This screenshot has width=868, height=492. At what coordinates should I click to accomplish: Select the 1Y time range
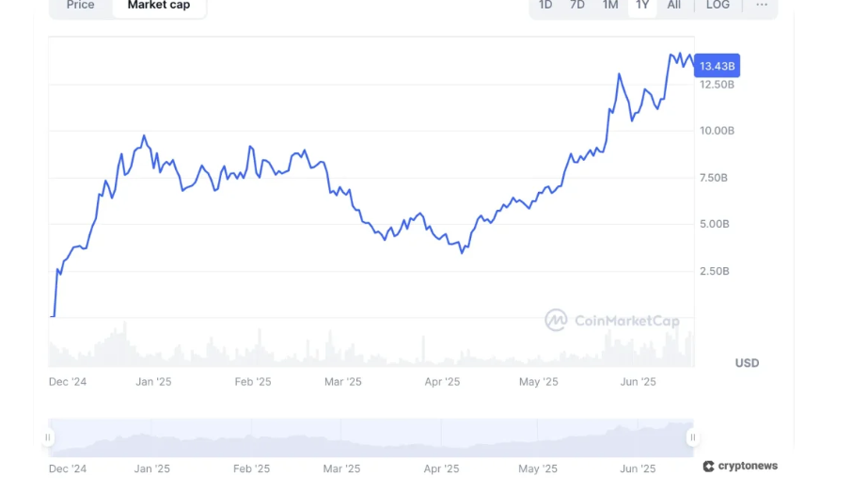click(642, 5)
